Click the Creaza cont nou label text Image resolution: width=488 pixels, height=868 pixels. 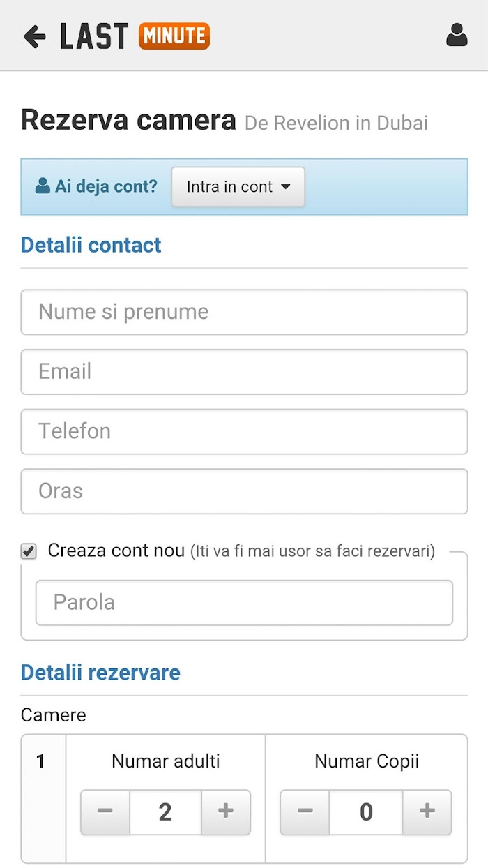[x=116, y=551]
